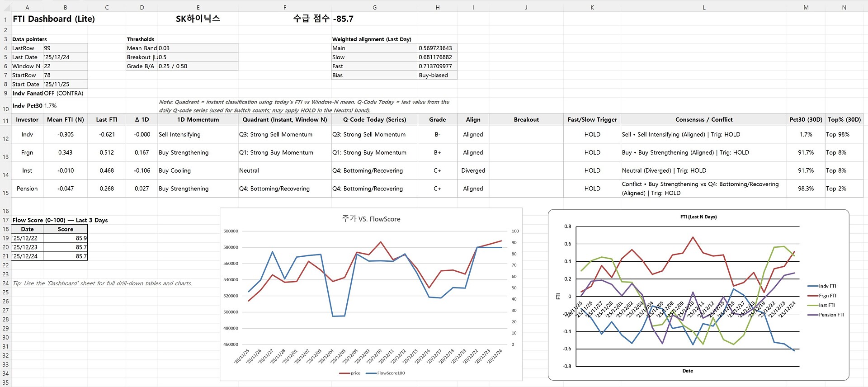Click the Grade column header cell
868x387 pixels.
[x=437, y=120]
